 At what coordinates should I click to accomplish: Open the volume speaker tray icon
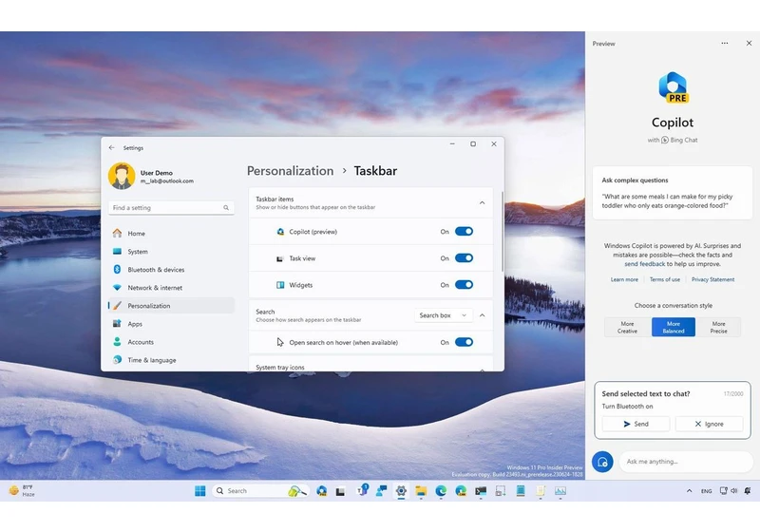733,491
